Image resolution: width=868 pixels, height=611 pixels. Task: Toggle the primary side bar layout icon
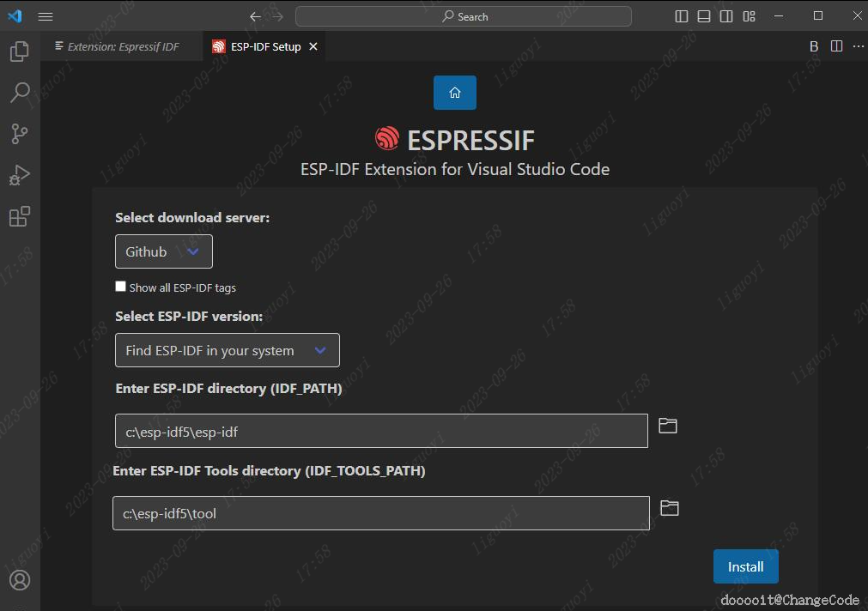click(682, 16)
